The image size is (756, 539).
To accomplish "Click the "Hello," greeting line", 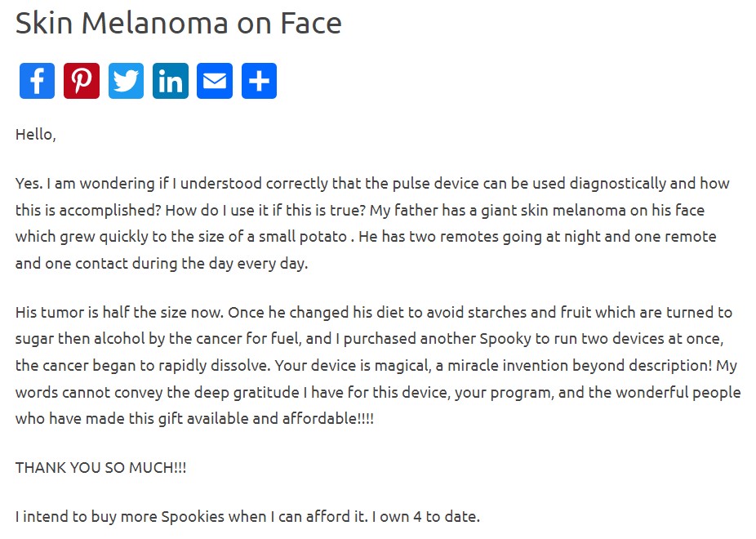I will (36, 135).
